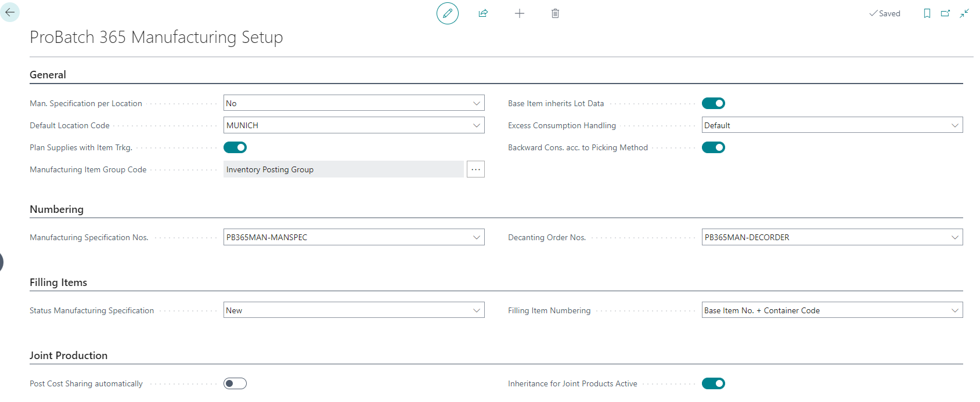Screen dimensions: 980x402
Task: Collapse page with the shrink arrows icon
Action: coord(964,13)
